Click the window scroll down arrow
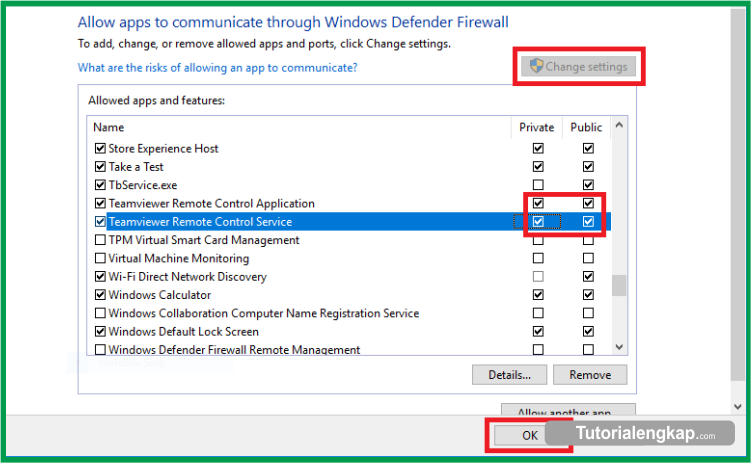The image size is (751, 463). pyautogui.click(x=738, y=407)
